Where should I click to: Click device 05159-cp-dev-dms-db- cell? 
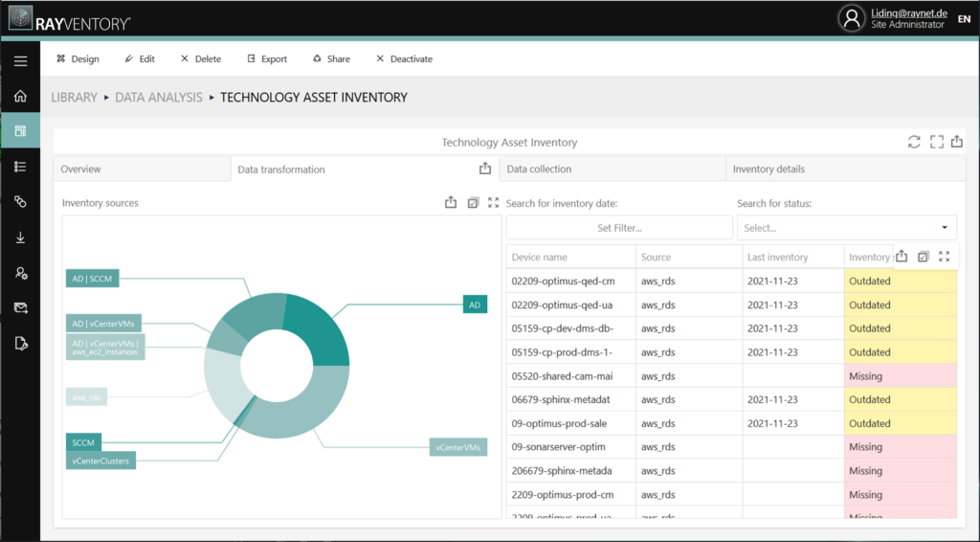click(571, 328)
